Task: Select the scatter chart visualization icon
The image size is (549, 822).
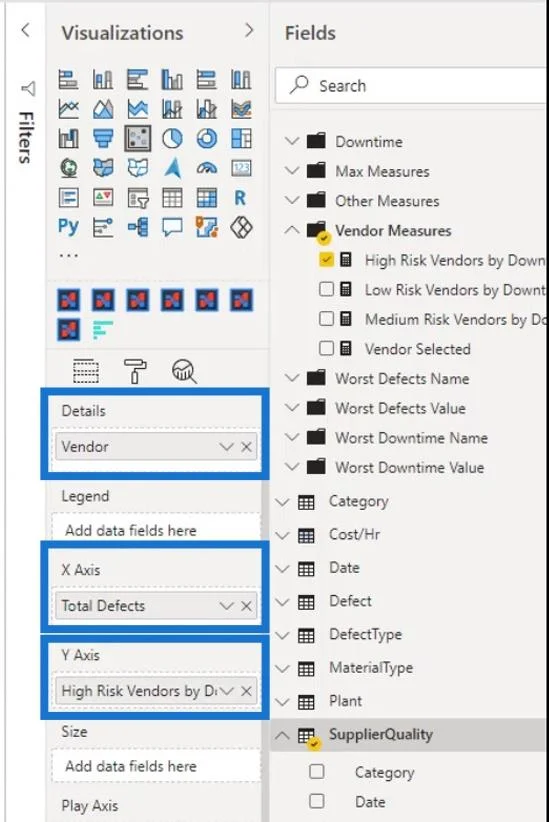Action: click(x=138, y=138)
